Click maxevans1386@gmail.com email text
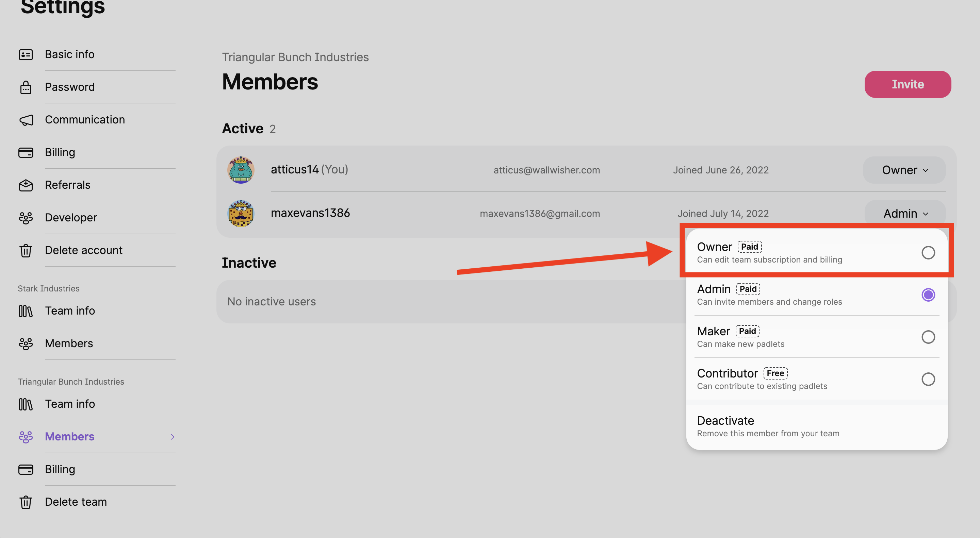 (540, 214)
